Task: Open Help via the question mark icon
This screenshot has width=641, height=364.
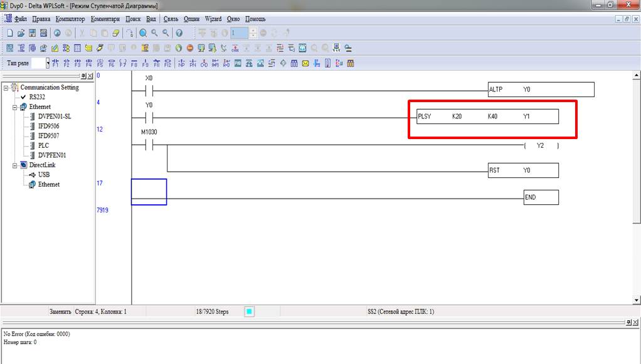Action: point(179,33)
